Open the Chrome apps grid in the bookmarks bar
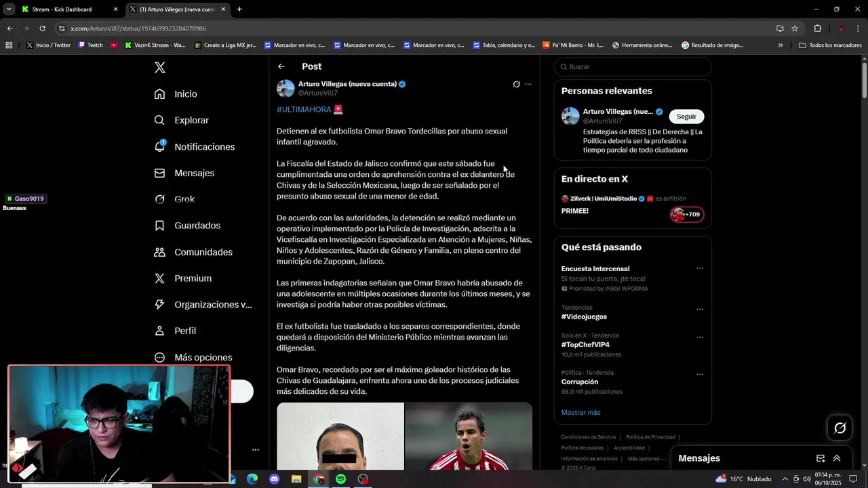 (x=9, y=45)
